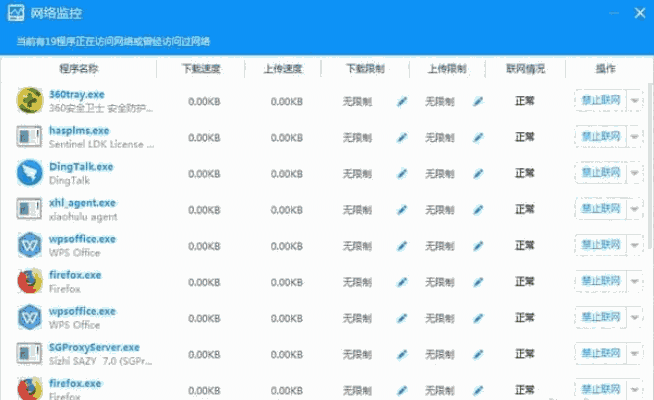Click the xhl_agent.exe program icon
The height and width of the screenshot is (400, 654).
click(29, 209)
